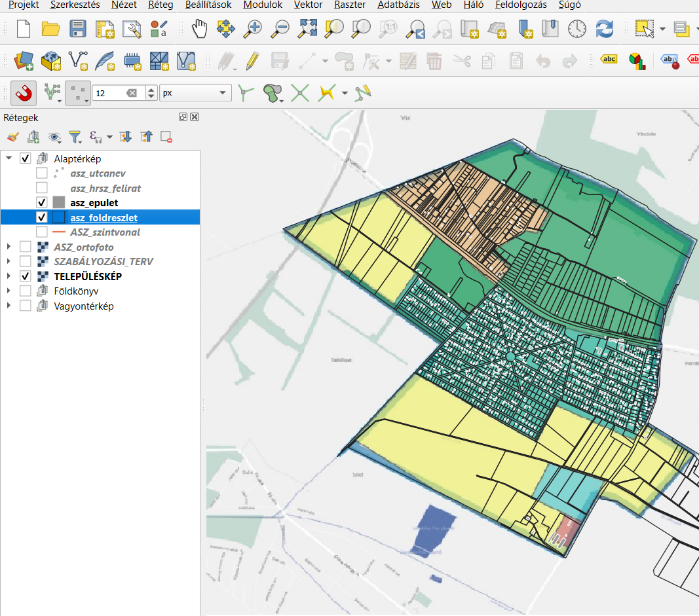
Task: Click the Save Project floppy disk icon
Action: coord(78,28)
